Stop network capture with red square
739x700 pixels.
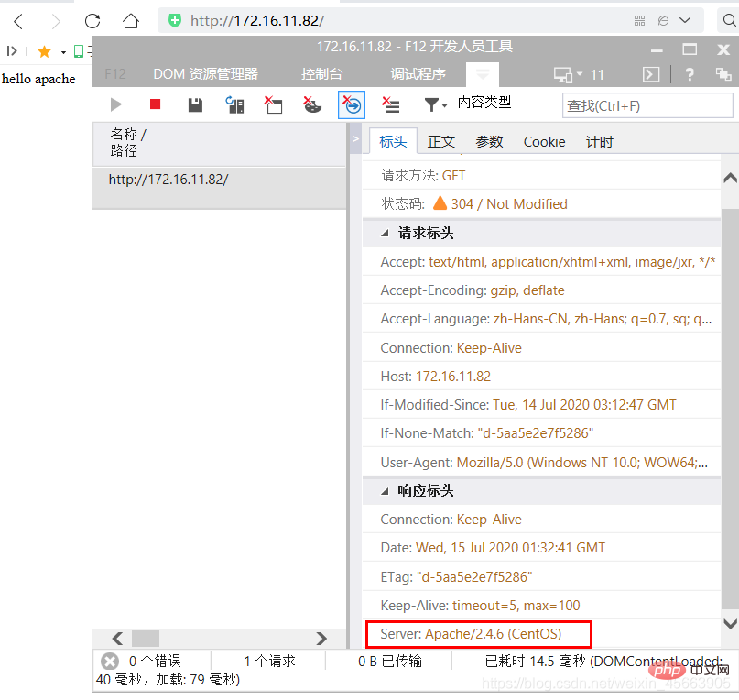pyautogui.click(x=155, y=104)
